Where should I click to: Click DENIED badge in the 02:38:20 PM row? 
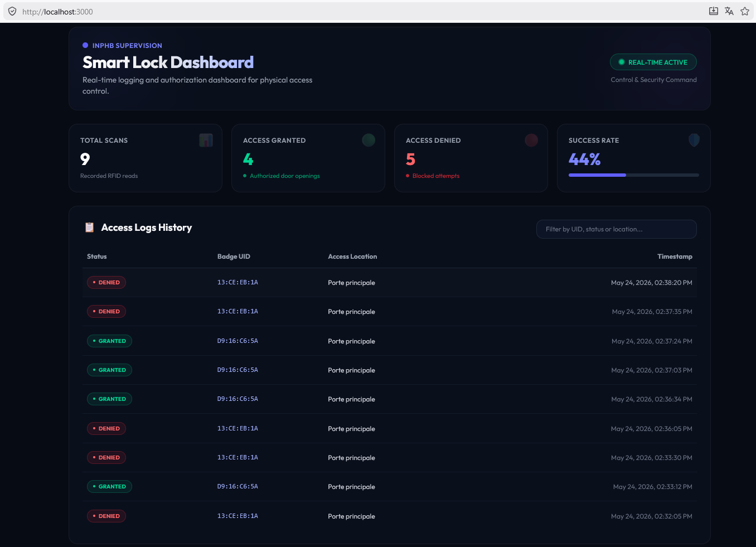pos(106,282)
